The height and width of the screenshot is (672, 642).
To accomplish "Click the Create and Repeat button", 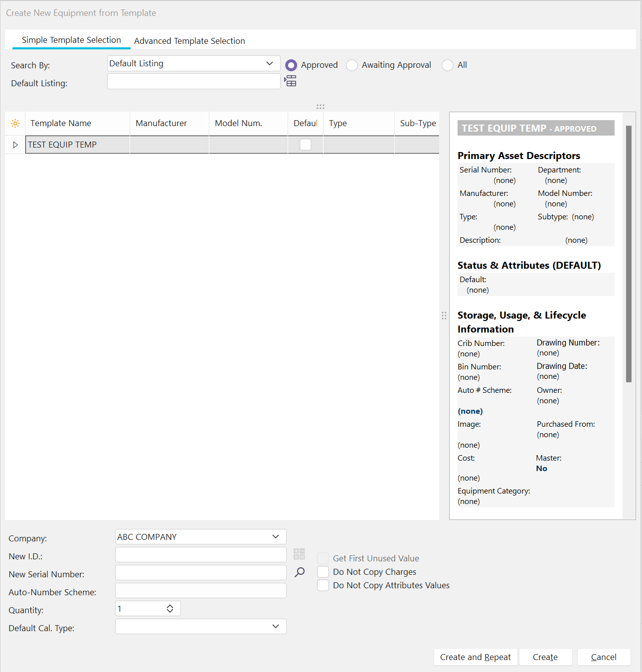I will click(475, 657).
